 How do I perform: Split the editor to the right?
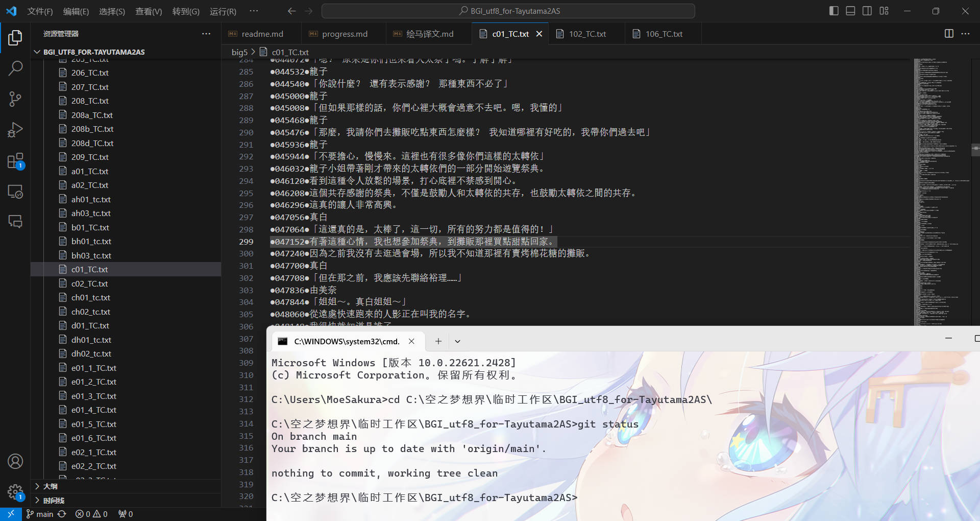(x=949, y=34)
